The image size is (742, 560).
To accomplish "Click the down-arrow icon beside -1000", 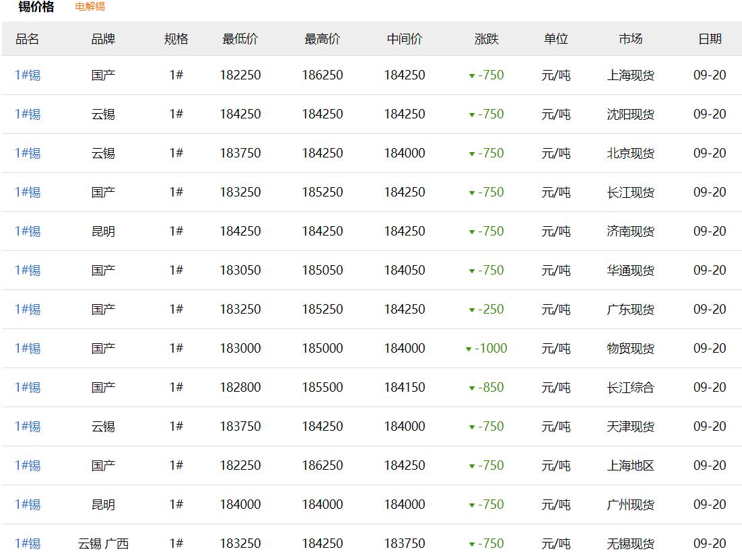I will 469,349.
